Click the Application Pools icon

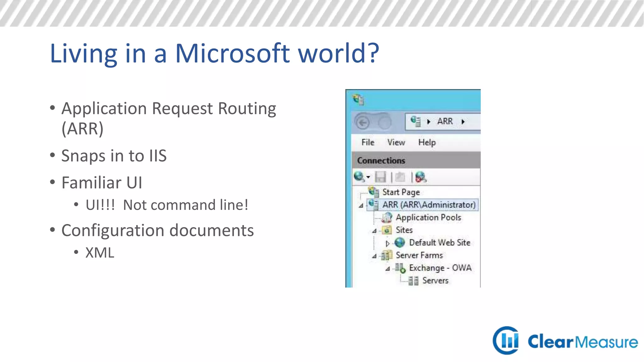387,217
